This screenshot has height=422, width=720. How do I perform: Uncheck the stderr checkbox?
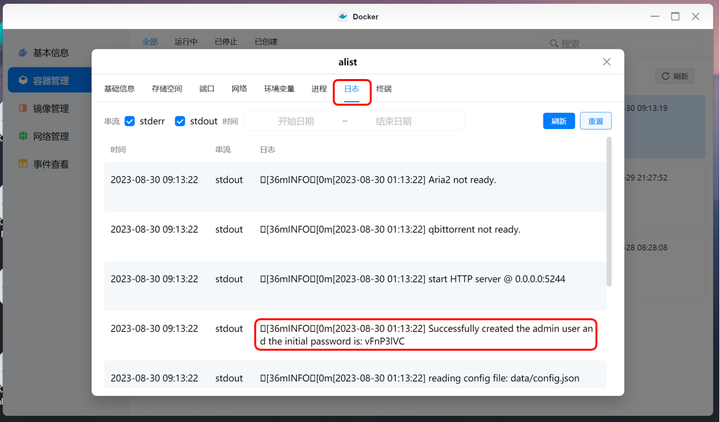(129, 121)
